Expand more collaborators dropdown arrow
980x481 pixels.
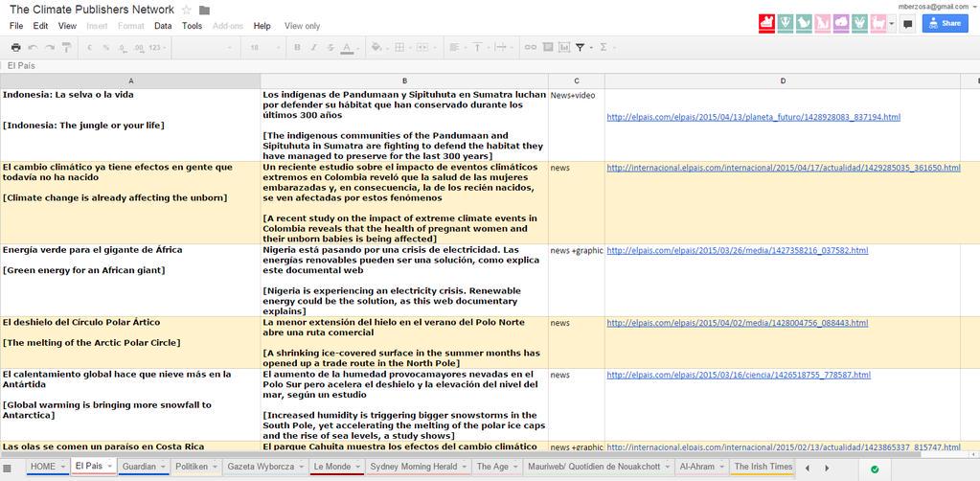[x=891, y=24]
